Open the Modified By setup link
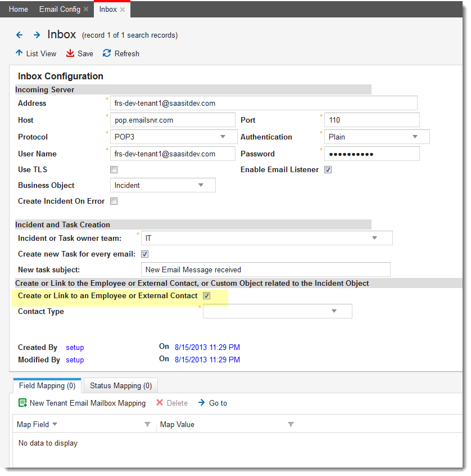The width and height of the screenshot is (471, 476). (x=75, y=360)
